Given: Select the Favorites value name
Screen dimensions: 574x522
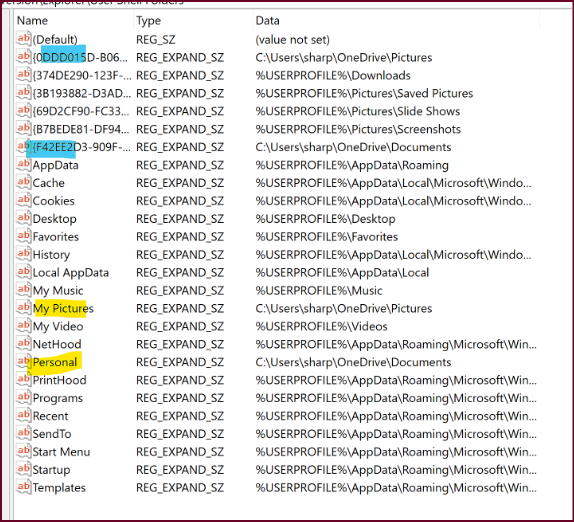Looking at the screenshot, I should coord(56,237).
